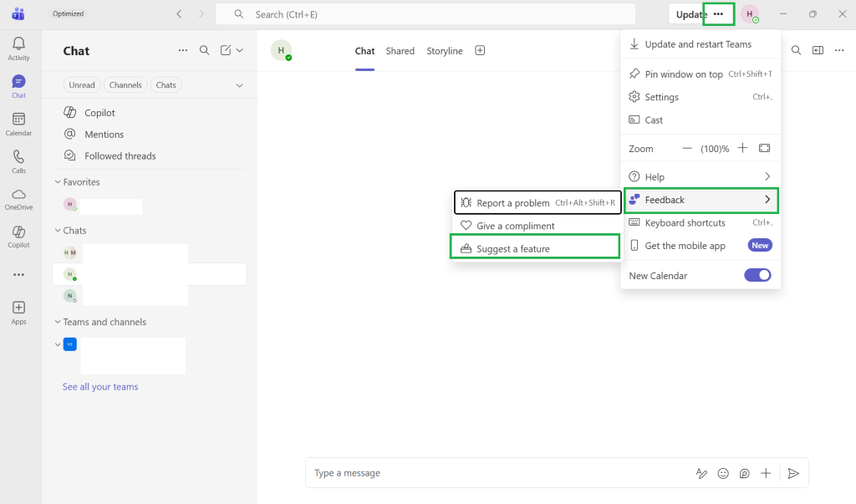Open the Activity bell in sidebar
Screen dimensions: 856x504
coord(18,48)
